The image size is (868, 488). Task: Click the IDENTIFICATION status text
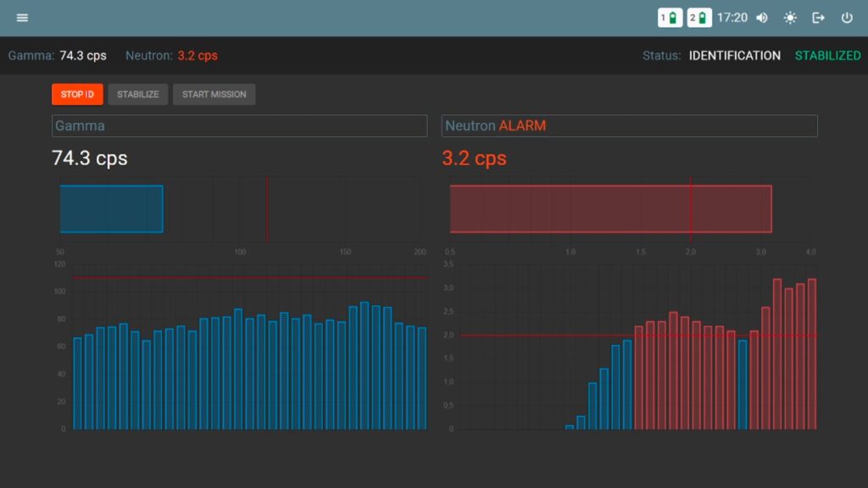click(x=735, y=55)
